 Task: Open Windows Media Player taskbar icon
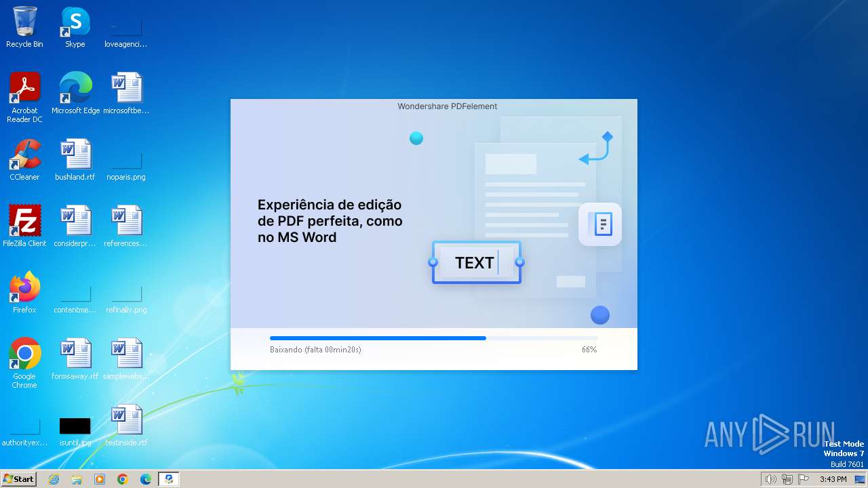tap(100, 479)
